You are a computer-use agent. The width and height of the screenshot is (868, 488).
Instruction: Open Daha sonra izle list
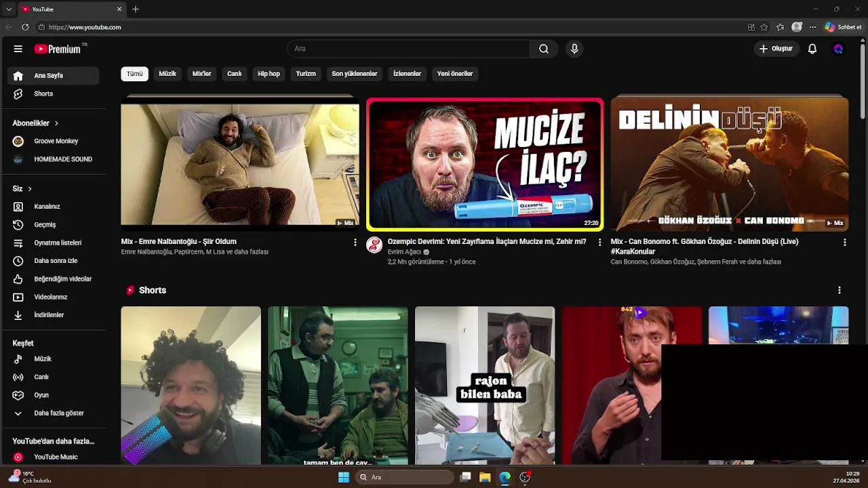tap(53, 261)
